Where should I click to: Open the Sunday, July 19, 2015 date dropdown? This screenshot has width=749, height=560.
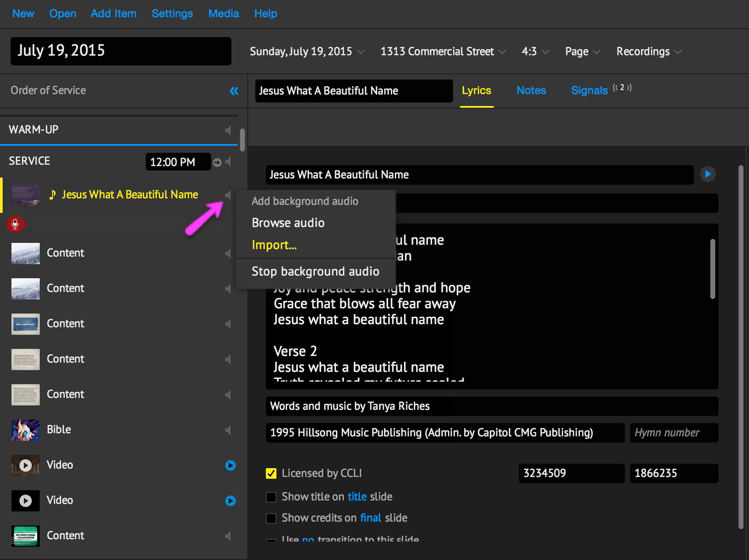(x=307, y=52)
